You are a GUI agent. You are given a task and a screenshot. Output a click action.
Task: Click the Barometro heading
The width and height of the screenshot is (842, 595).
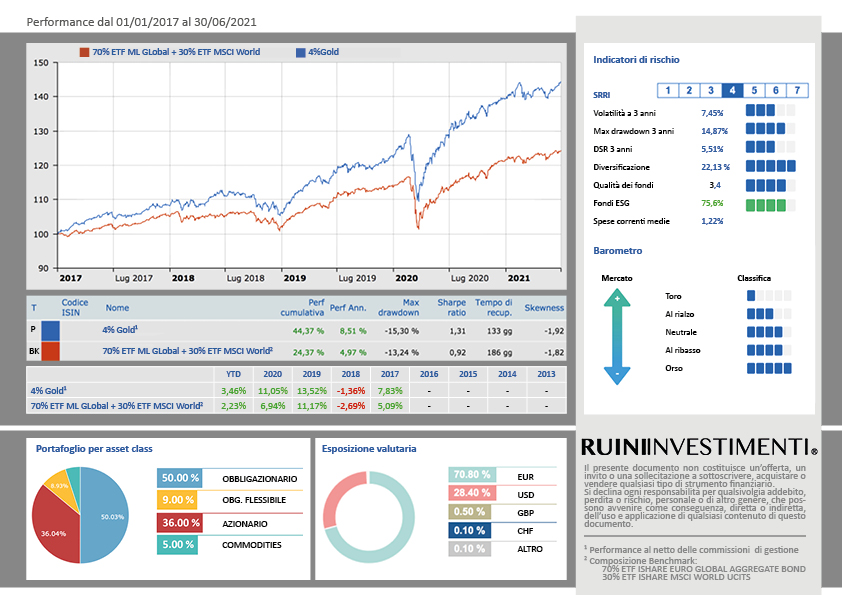coord(618,251)
